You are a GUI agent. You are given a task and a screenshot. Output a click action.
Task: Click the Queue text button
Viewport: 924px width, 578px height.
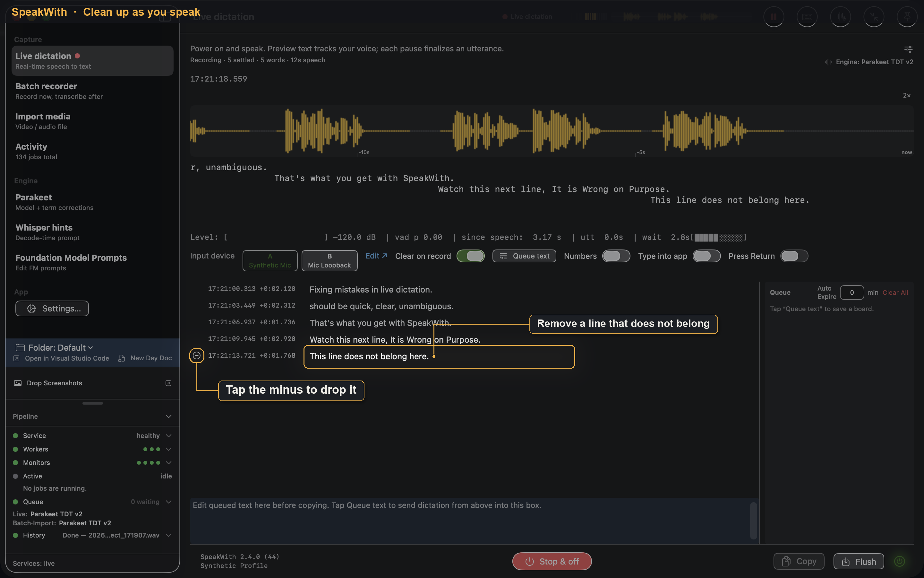click(524, 256)
